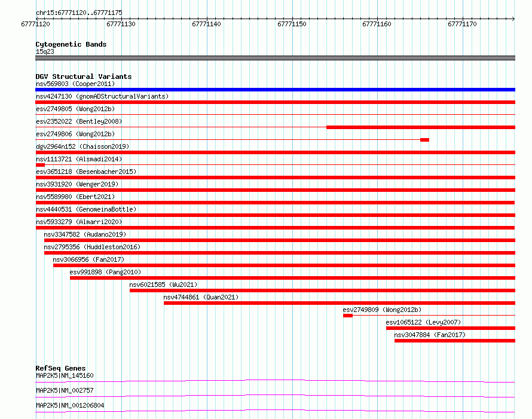Click the chr15:67771120..67771175 coordinate label
Screen dimensions: 532x419
[79, 13]
